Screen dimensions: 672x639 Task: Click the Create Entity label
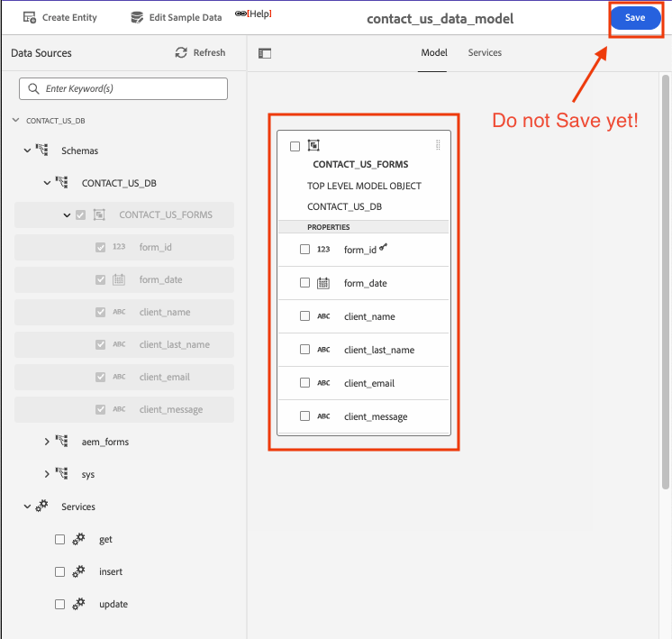click(69, 18)
